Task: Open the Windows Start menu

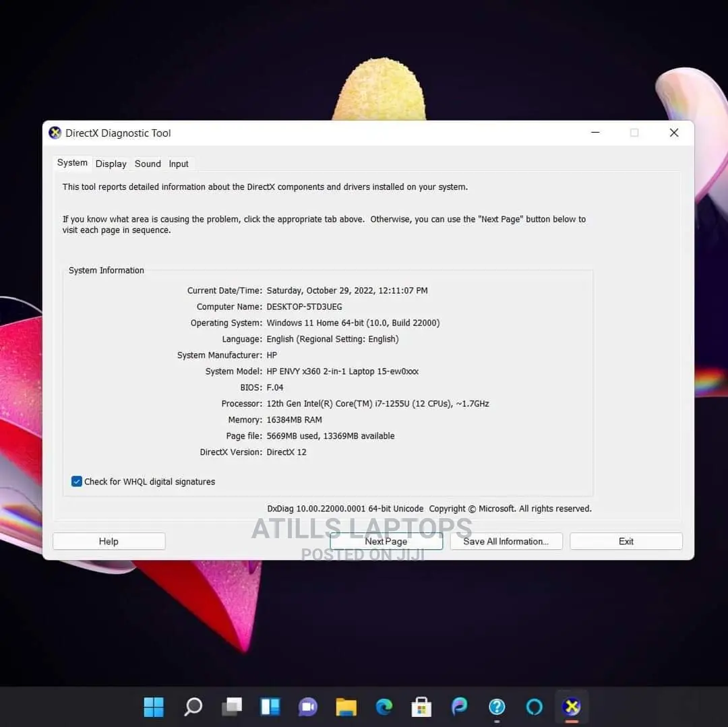Action: tap(154, 707)
